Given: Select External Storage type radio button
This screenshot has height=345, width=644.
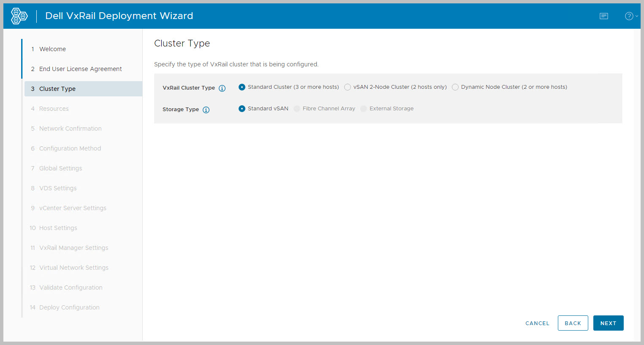Looking at the screenshot, I should (x=364, y=109).
